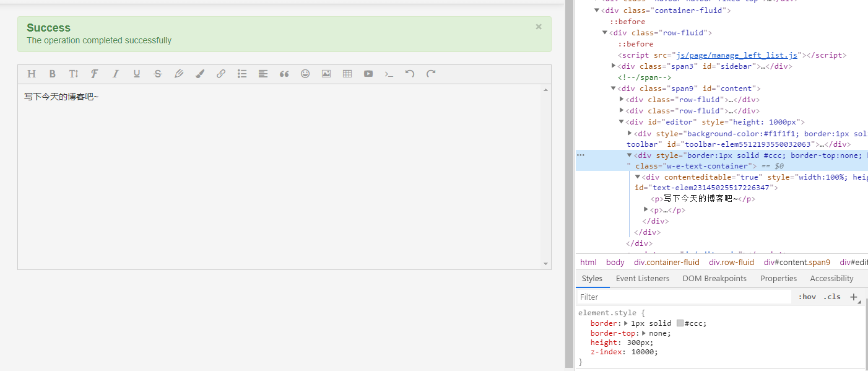Switch to the Styles tab
This screenshot has height=371, width=868.
[x=592, y=279]
